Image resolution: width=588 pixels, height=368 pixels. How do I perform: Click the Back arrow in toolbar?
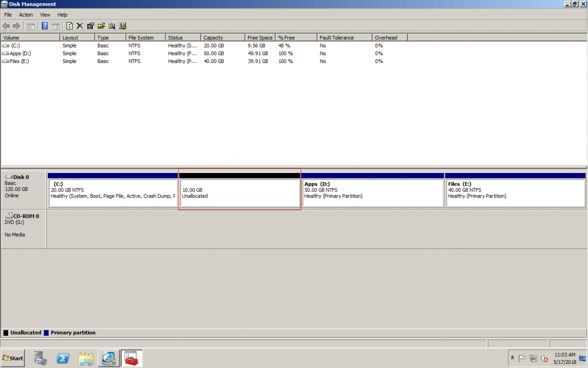tap(6, 26)
